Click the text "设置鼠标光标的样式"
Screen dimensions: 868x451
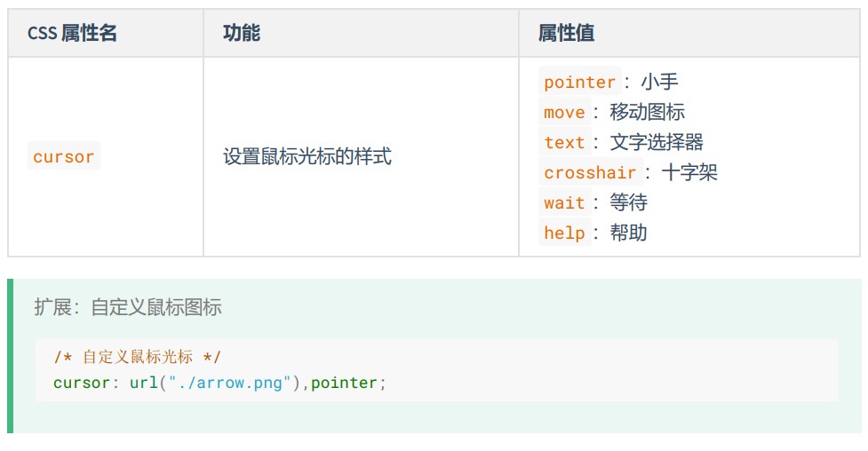pyautogui.click(x=307, y=157)
